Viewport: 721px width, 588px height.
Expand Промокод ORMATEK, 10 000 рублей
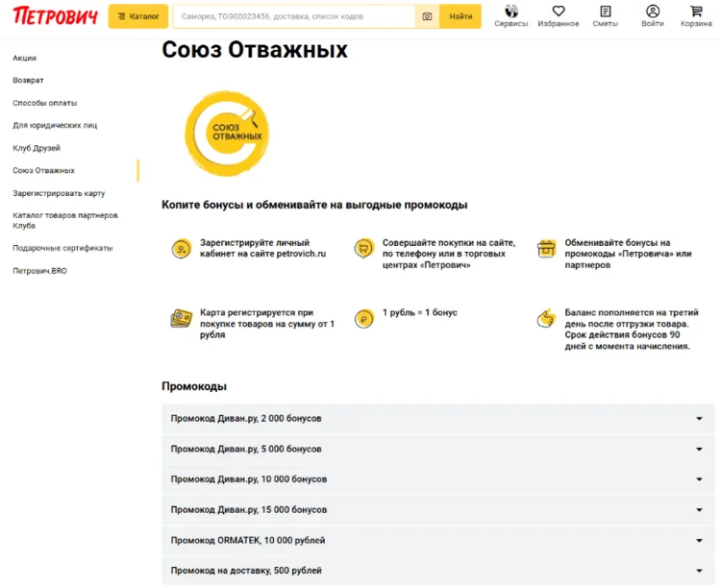click(x=438, y=540)
